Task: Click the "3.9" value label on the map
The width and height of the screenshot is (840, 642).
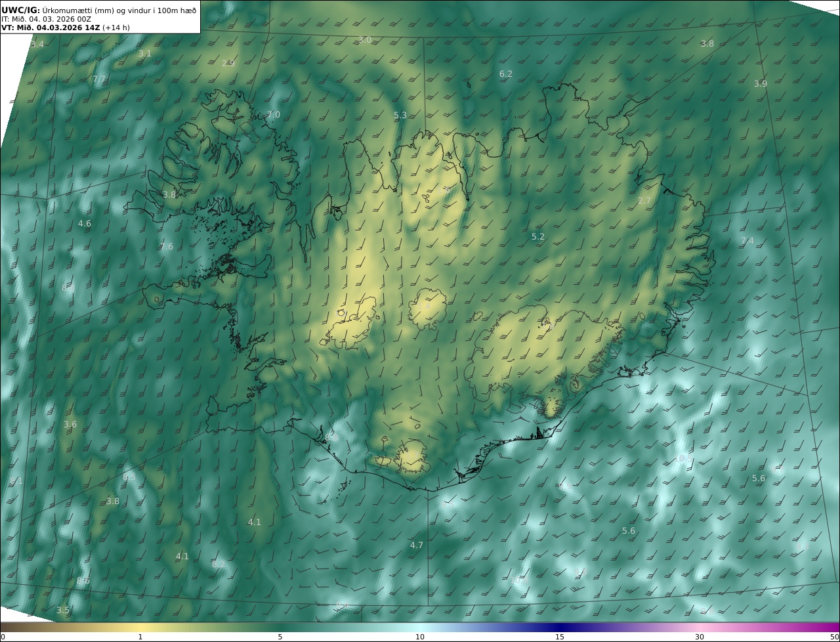Action: click(761, 84)
